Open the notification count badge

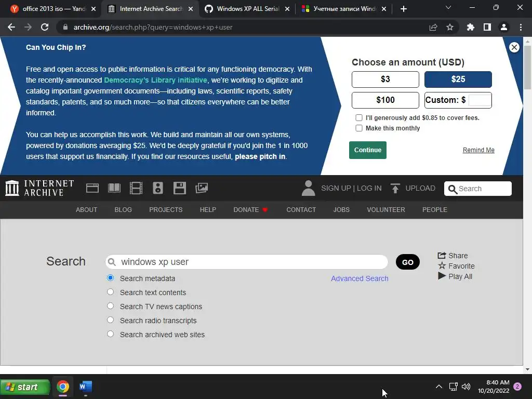(x=517, y=387)
